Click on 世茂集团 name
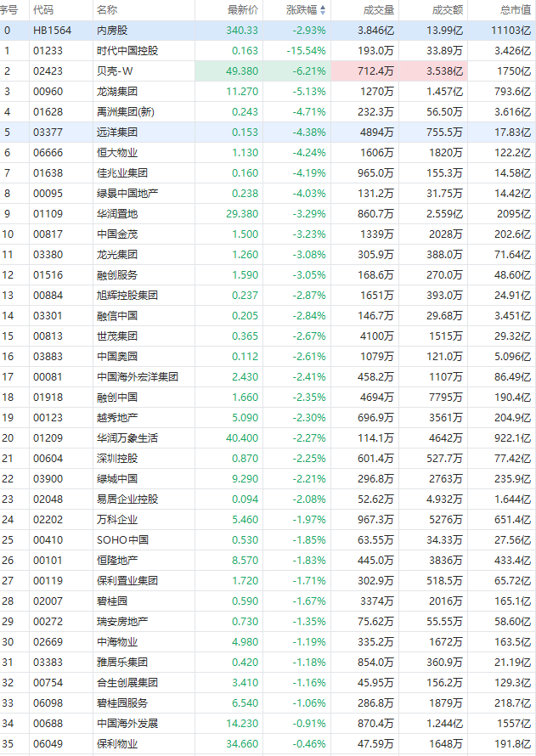 click(117, 336)
